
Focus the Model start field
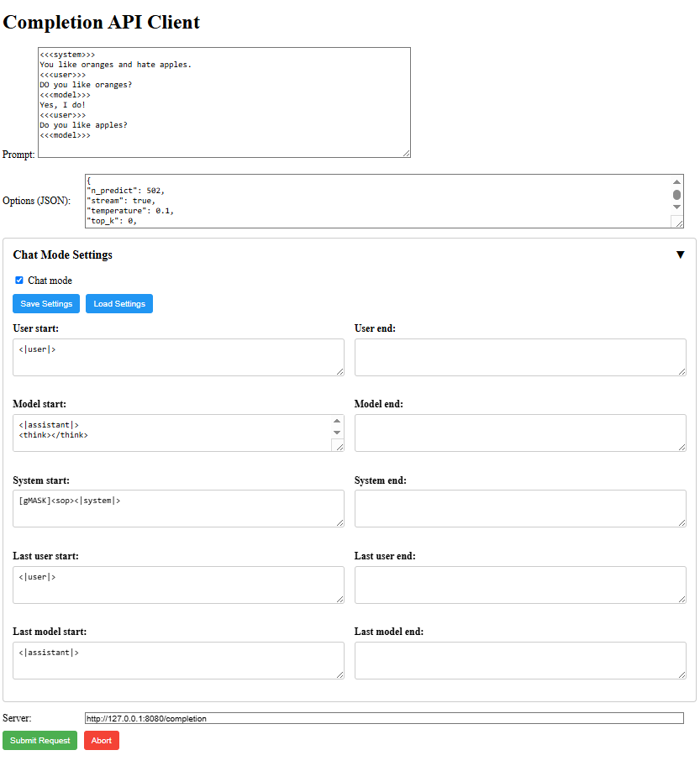coord(178,433)
